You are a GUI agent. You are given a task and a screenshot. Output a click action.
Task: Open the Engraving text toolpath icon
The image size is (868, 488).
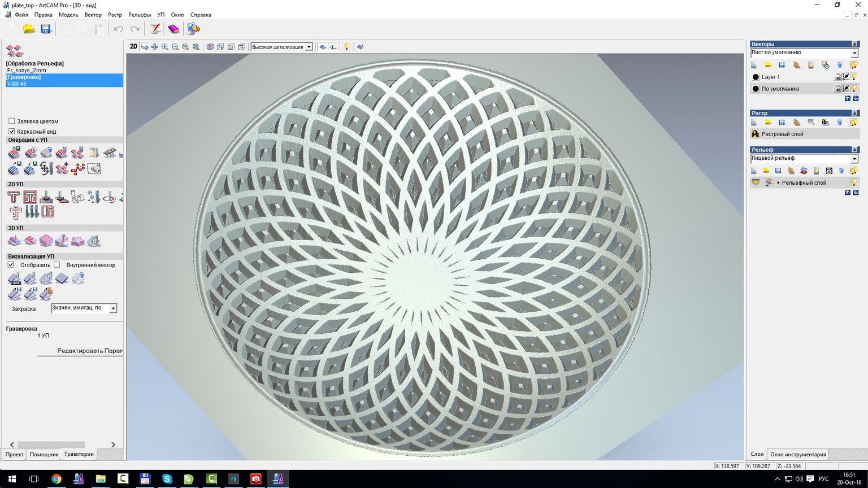pos(77,197)
